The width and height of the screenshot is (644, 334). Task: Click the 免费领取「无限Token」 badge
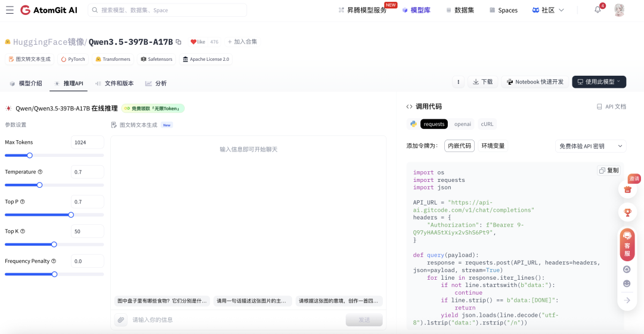point(153,109)
